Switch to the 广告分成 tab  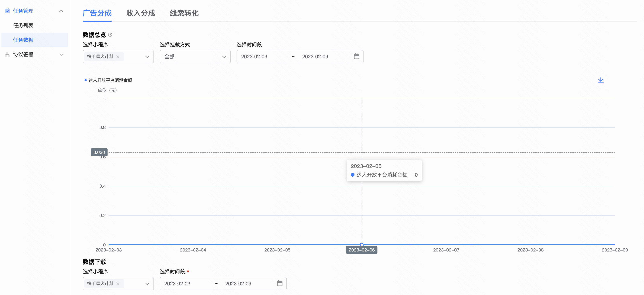click(97, 13)
